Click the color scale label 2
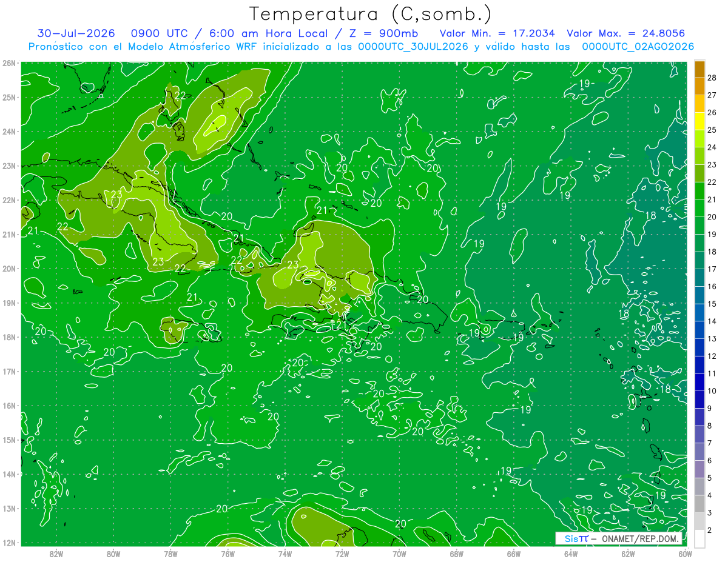This screenshot has width=728, height=562. [x=710, y=530]
